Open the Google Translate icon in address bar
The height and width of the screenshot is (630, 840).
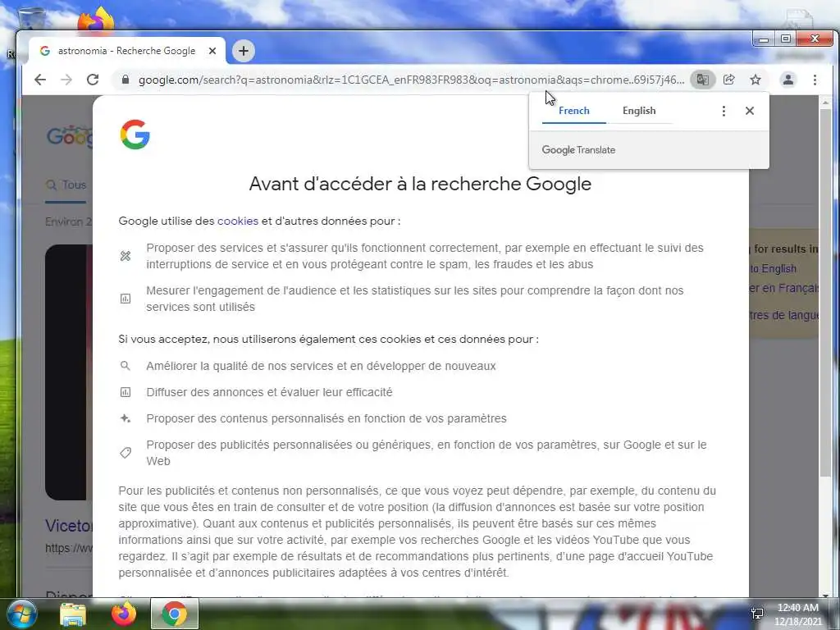[x=702, y=80]
